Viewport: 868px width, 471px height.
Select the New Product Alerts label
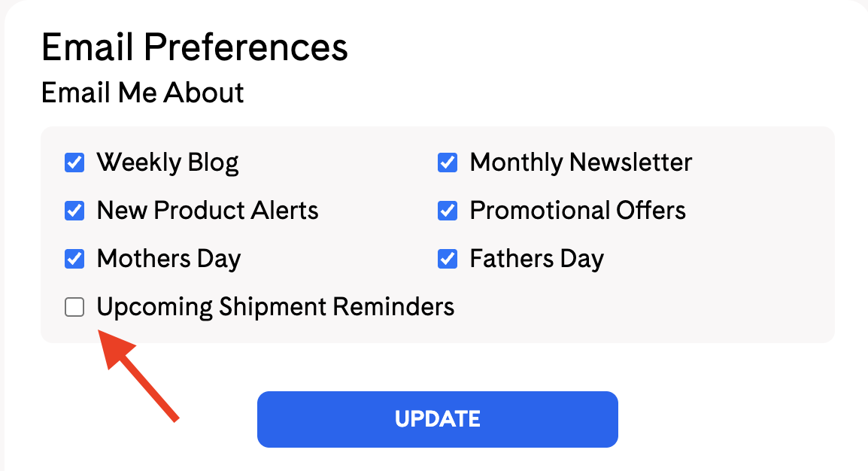pyautogui.click(x=208, y=211)
